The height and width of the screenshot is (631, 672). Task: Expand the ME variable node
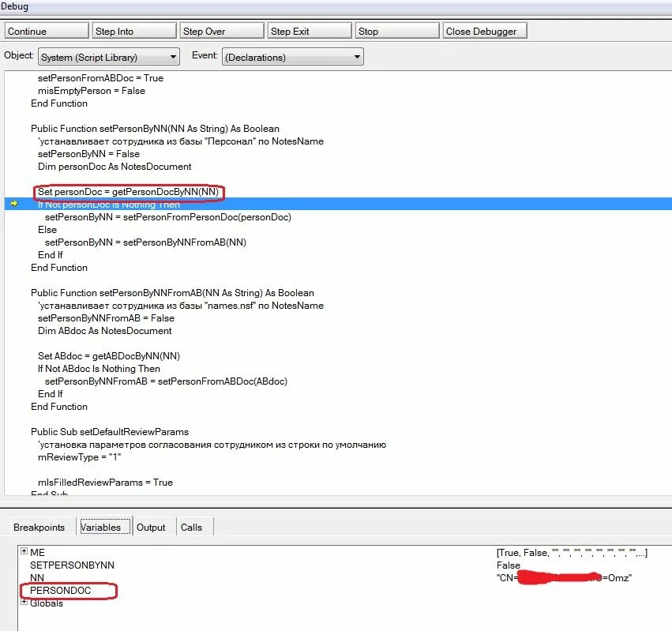point(24,552)
